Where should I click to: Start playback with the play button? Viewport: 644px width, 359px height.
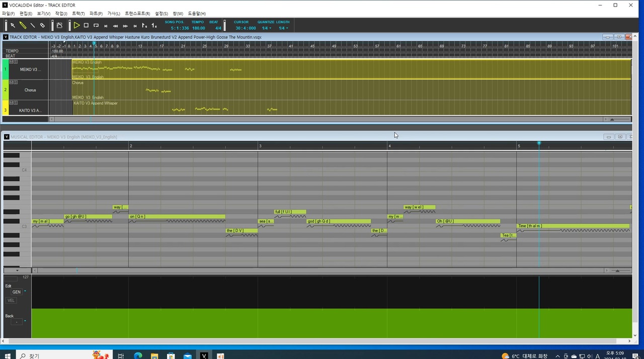[x=76, y=25]
